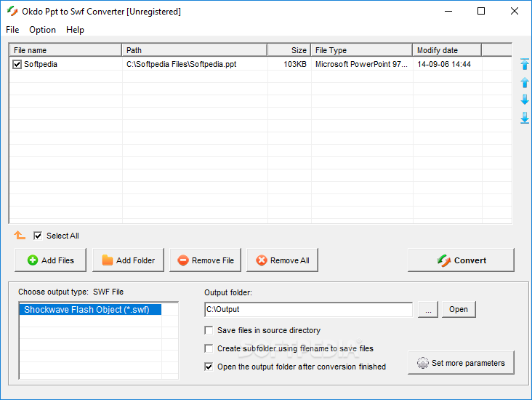Click the 103KB size cell
Image resolution: width=532 pixels, height=400 pixels.
pyautogui.click(x=295, y=64)
